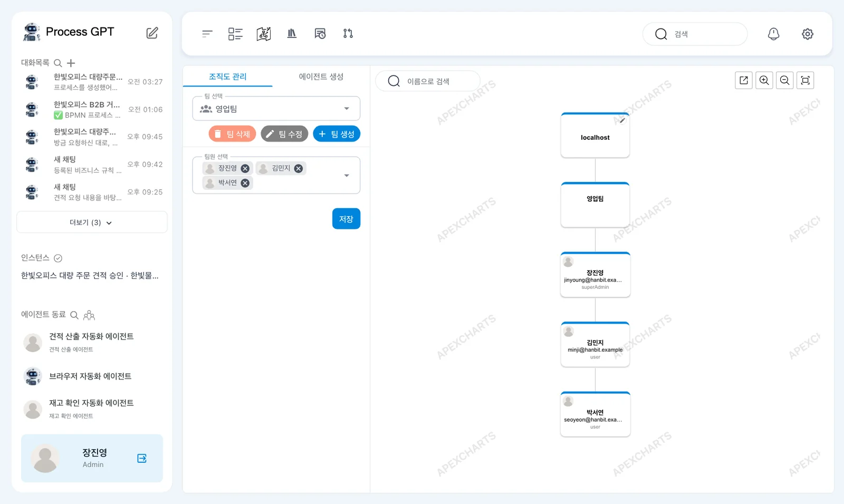Select 브라우저 자동화 에이전트

tap(92, 376)
